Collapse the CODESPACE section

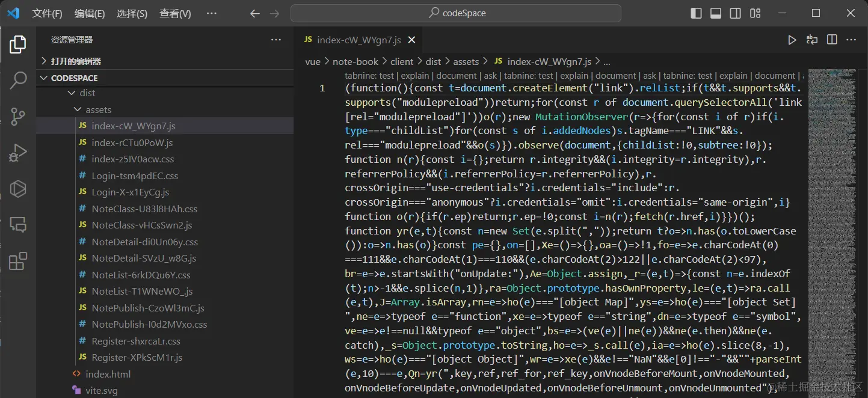click(x=165, y=78)
